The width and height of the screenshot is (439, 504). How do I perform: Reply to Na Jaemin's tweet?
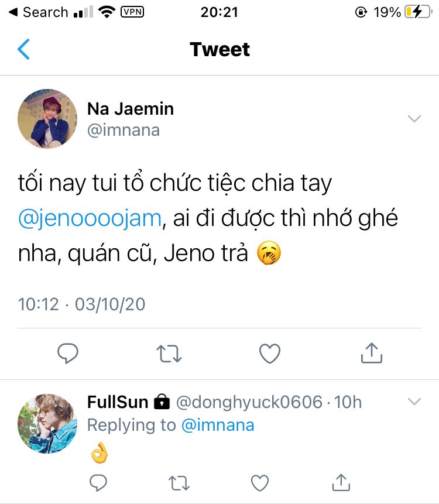(x=68, y=353)
